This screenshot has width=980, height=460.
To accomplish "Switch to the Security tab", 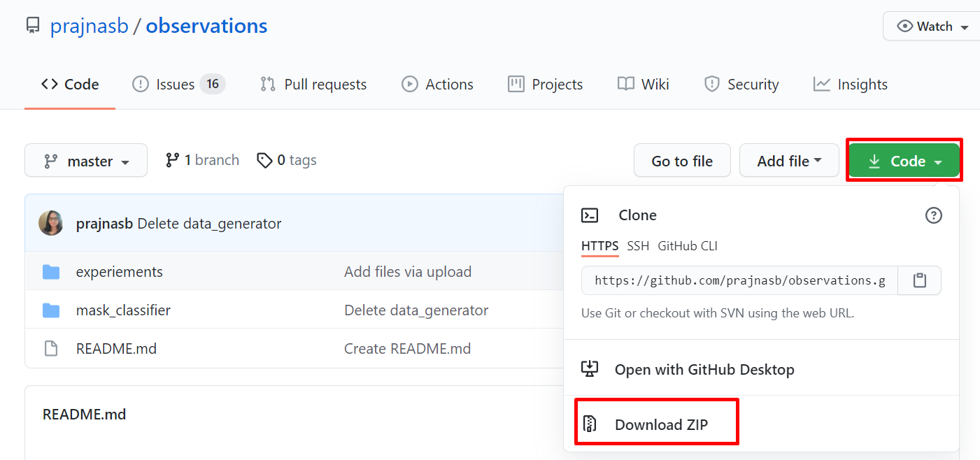I will pos(741,85).
